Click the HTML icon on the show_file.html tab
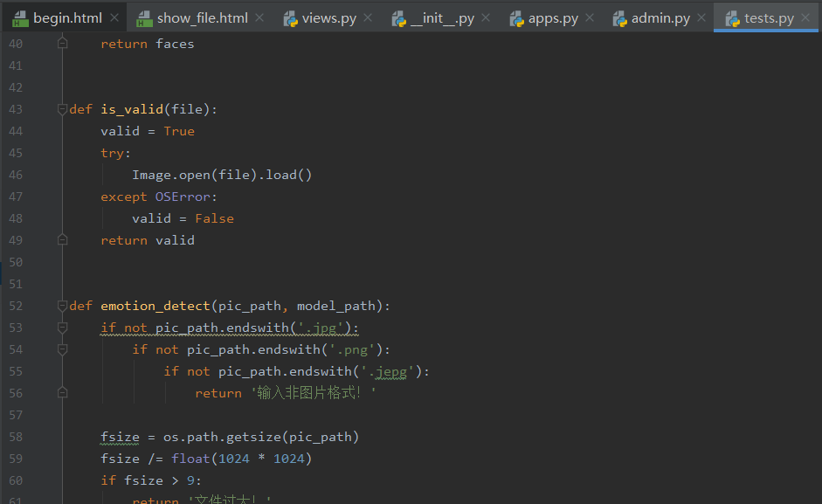This screenshot has height=504, width=822. (x=146, y=16)
